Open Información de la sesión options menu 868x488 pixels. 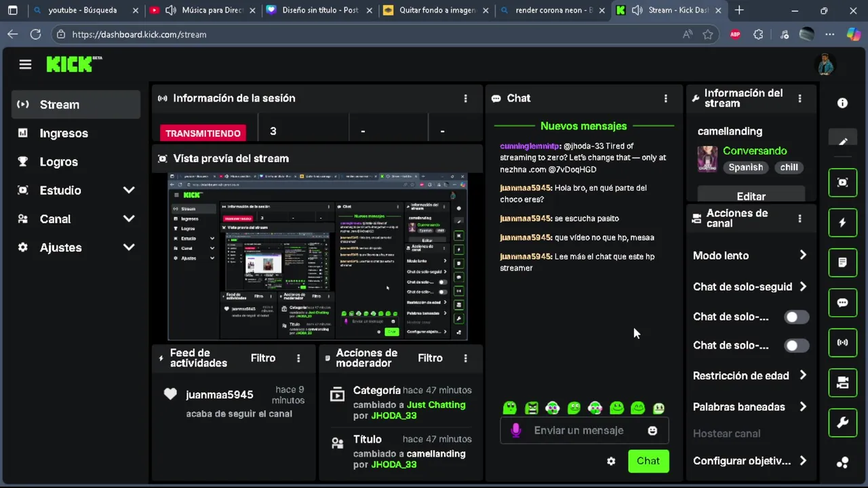(465, 98)
